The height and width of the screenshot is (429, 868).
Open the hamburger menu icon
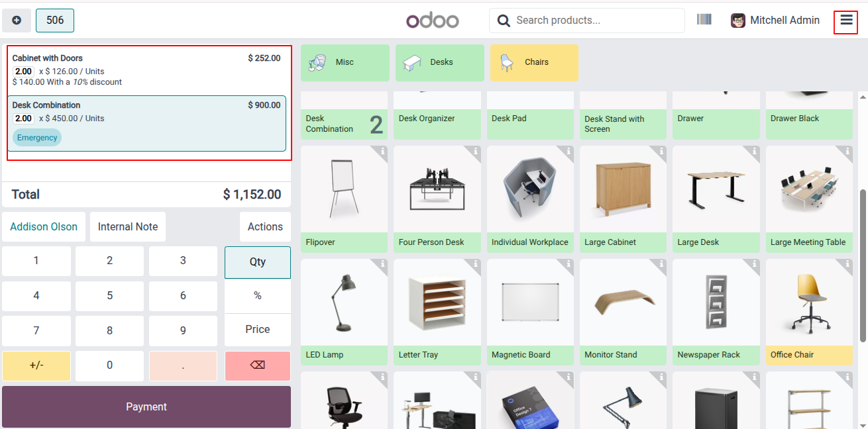(x=846, y=21)
